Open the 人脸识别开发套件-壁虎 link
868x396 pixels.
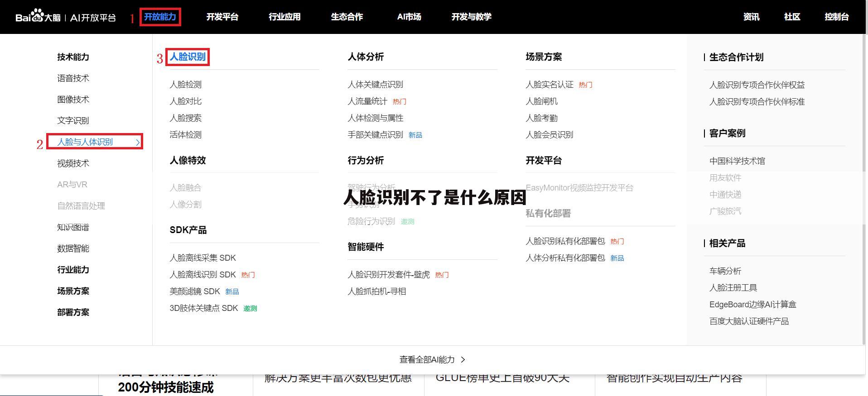click(389, 275)
